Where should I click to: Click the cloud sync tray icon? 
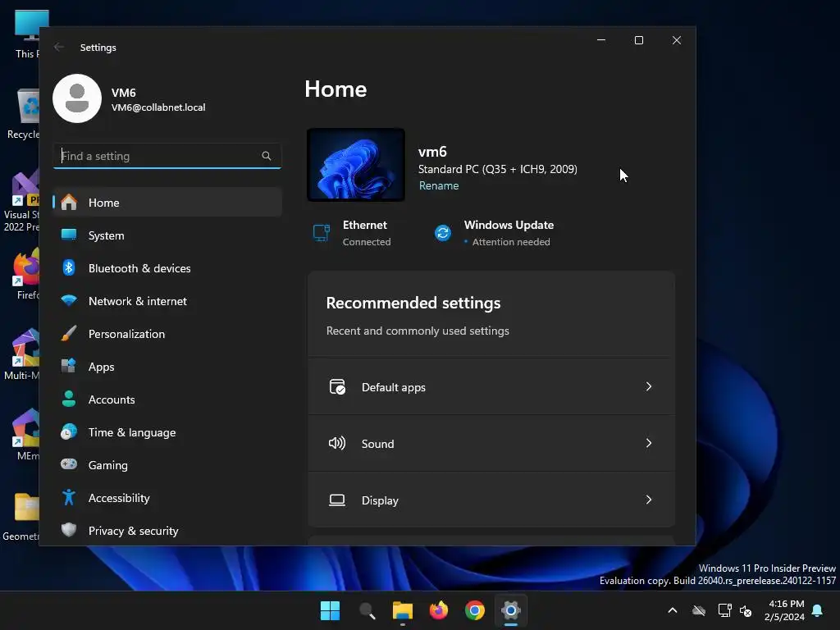(699, 610)
